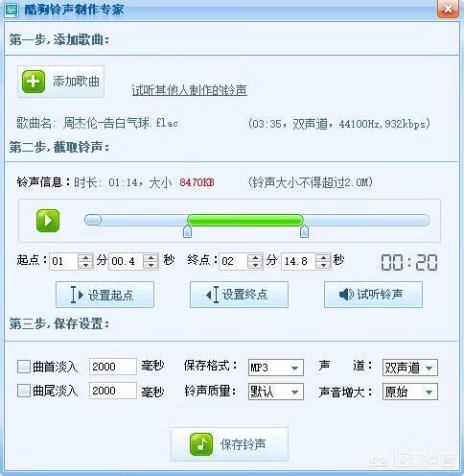The image size is (464, 476).
Task: Click the green plus add-song icon
Action: point(34,82)
